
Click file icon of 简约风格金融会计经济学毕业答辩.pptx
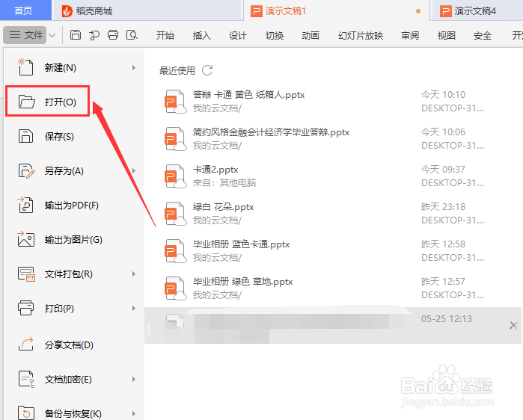click(x=175, y=139)
